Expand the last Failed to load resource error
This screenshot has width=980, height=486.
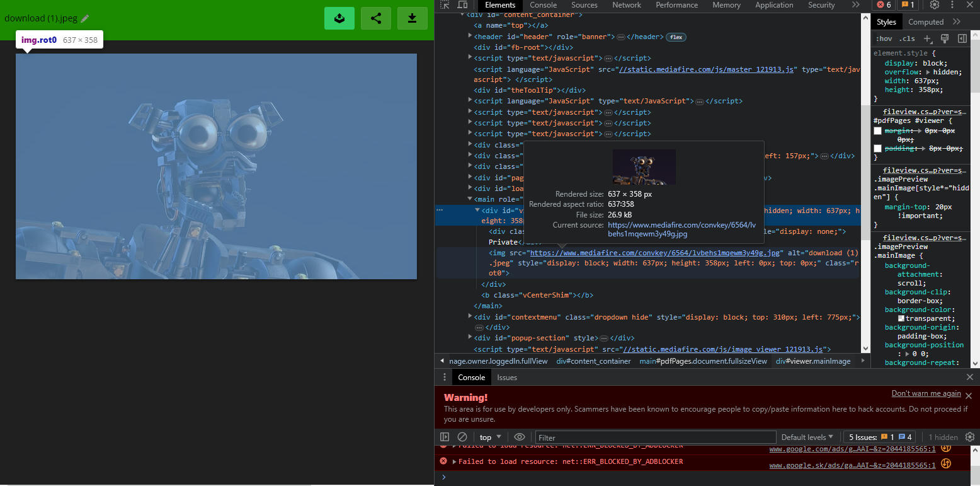coord(454,462)
